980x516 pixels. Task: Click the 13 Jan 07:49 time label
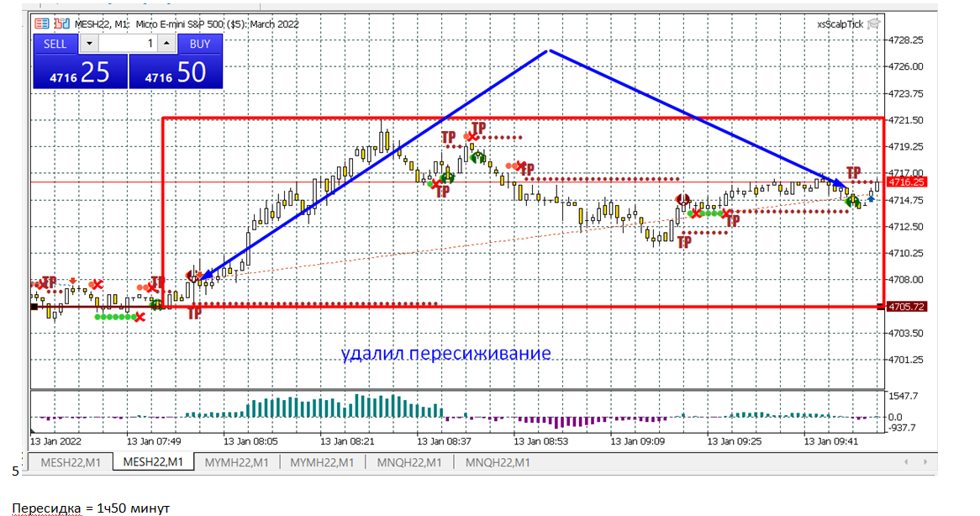[x=154, y=441]
